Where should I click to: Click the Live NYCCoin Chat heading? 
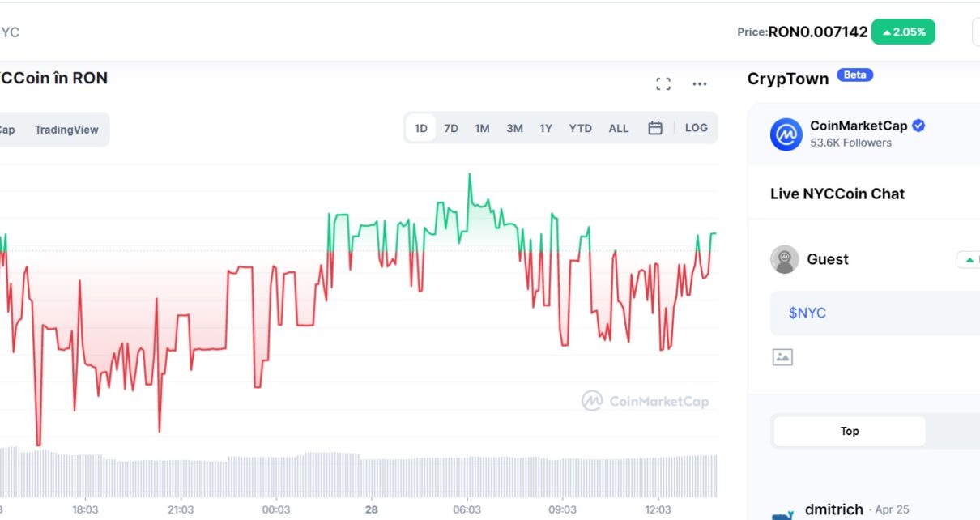[x=837, y=194]
